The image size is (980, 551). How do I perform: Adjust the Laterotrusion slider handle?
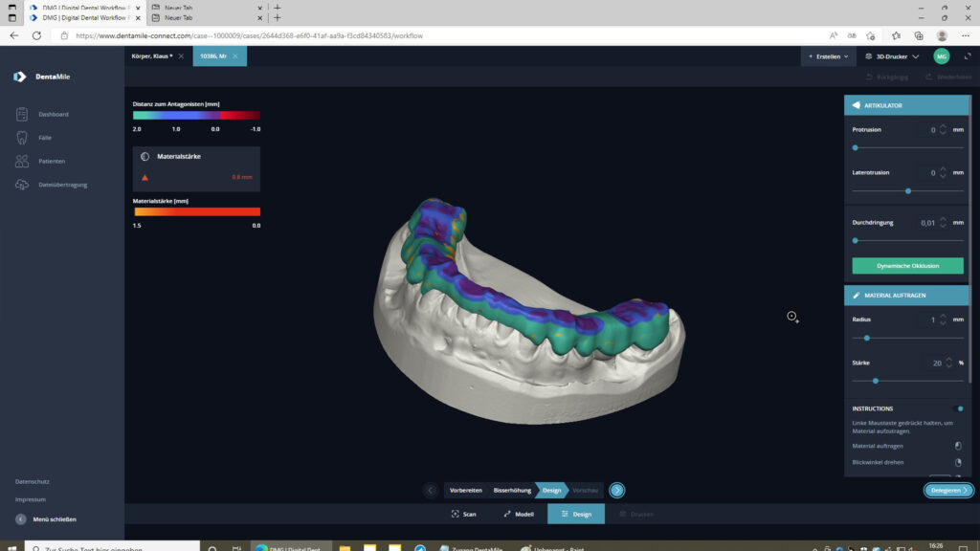tap(908, 191)
